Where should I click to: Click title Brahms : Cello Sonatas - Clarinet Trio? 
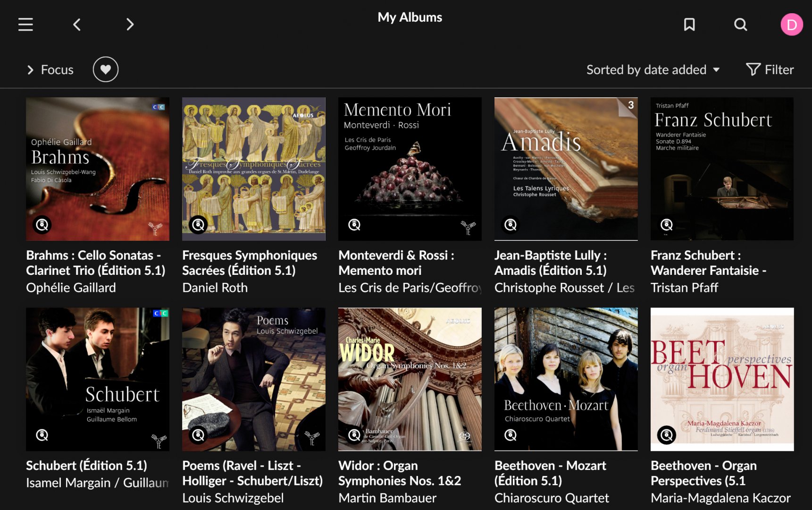[96, 263]
